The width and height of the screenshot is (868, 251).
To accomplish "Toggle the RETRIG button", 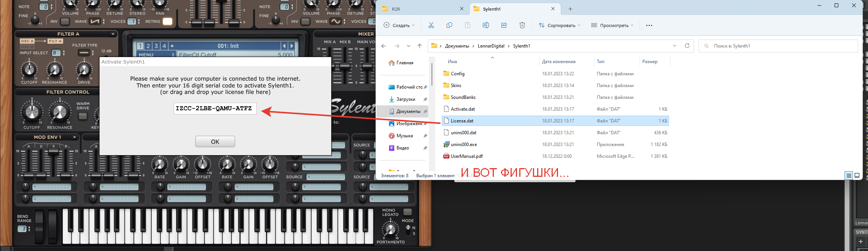I will pos(168,21).
